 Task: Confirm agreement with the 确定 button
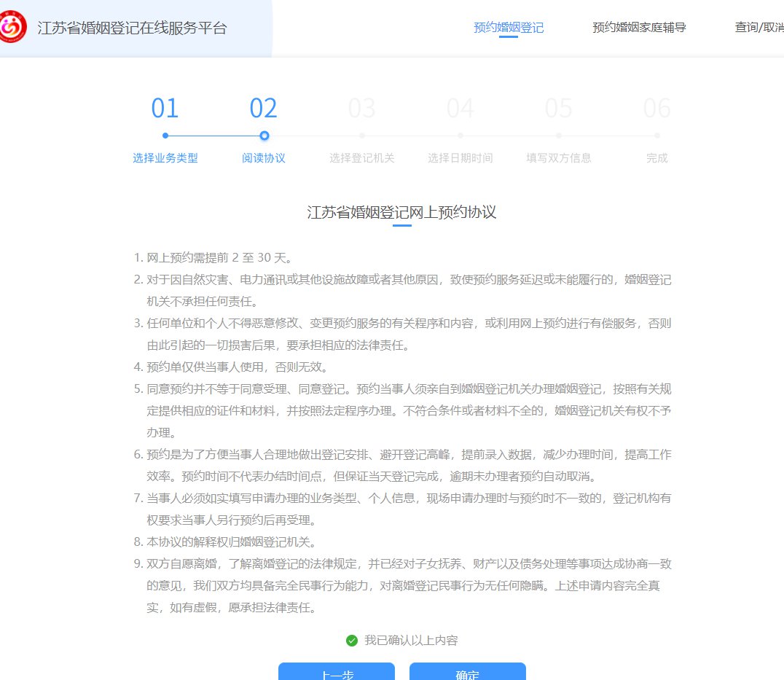pos(468,671)
